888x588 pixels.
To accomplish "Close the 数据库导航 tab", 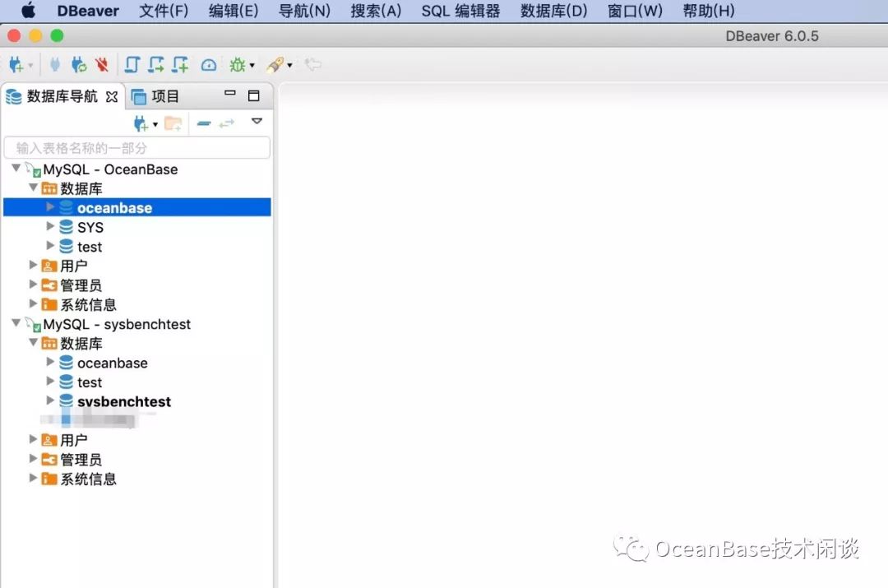I will pyautogui.click(x=112, y=97).
